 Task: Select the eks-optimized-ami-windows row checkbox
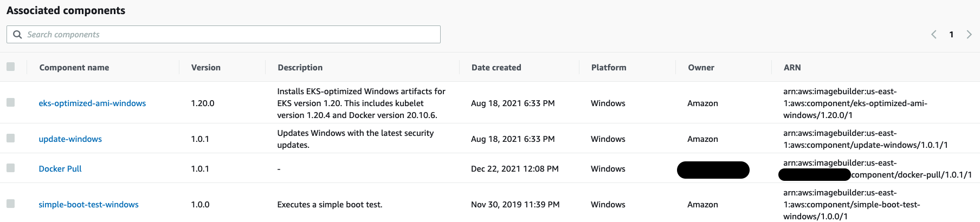[x=11, y=103]
